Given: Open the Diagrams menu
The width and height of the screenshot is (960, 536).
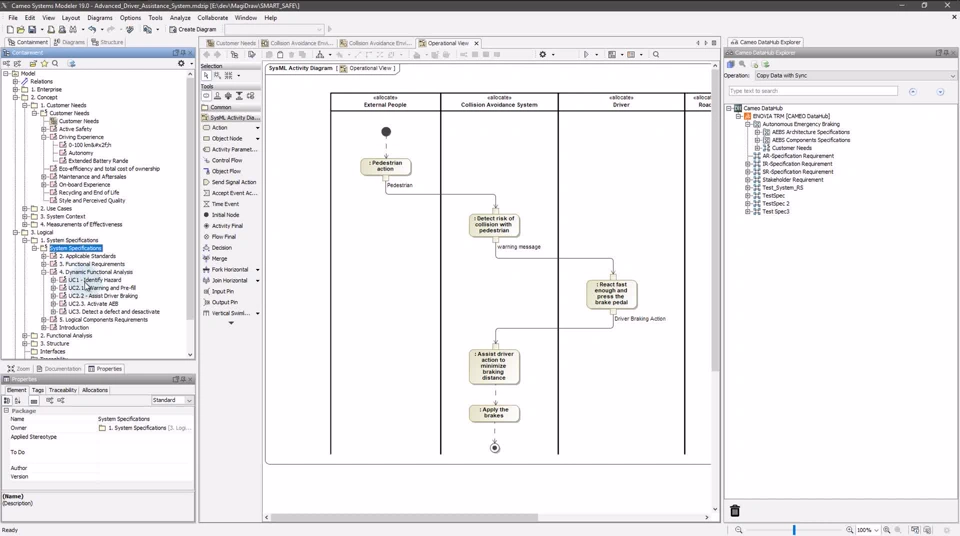Looking at the screenshot, I should pyautogui.click(x=100, y=18).
